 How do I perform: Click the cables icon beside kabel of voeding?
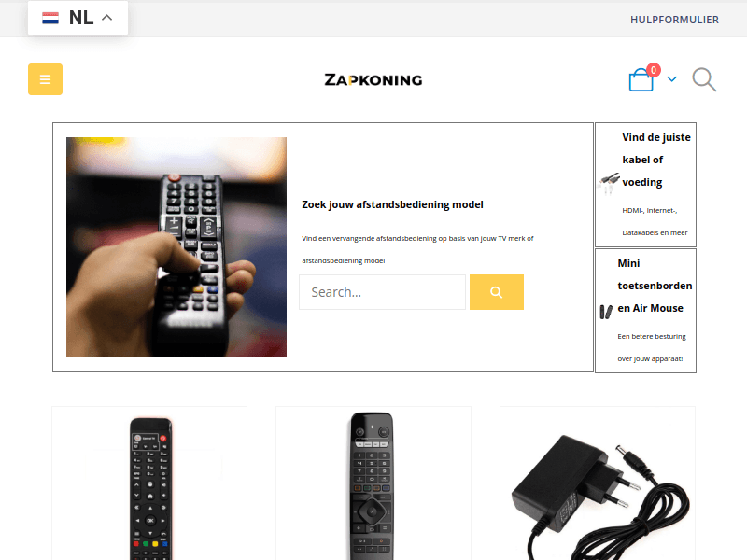609,183
